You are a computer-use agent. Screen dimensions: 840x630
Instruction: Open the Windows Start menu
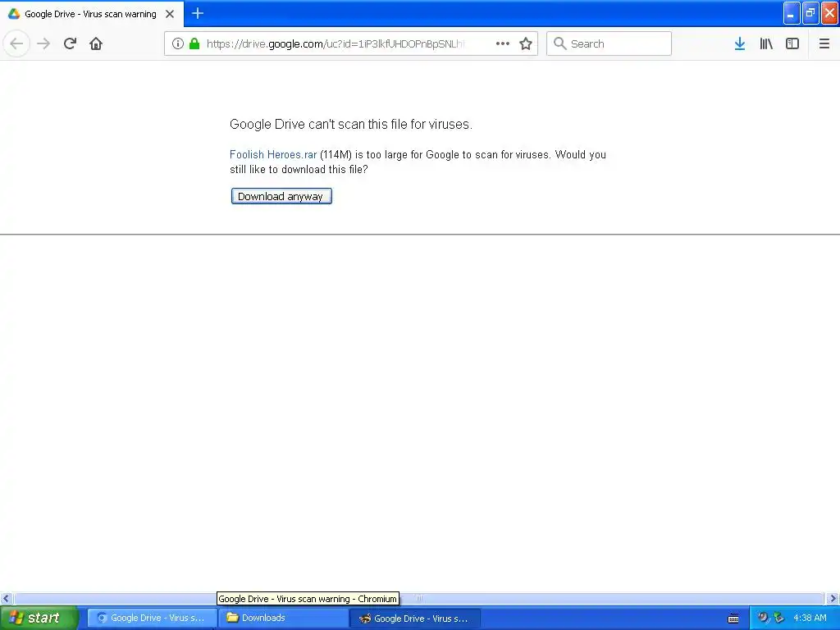[39, 618]
